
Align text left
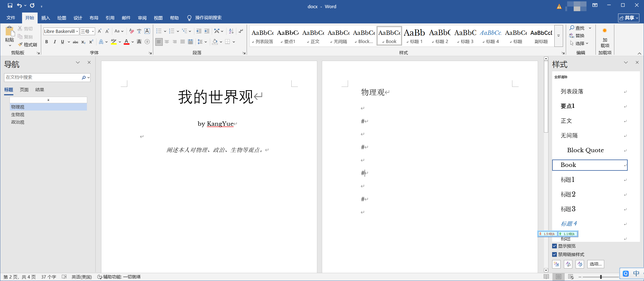click(x=159, y=42)
